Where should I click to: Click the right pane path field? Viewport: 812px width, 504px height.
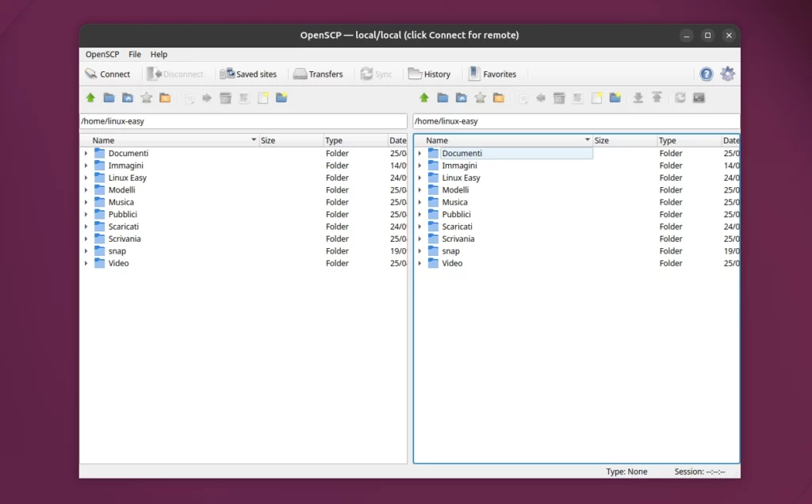click(x=576, y=121)
